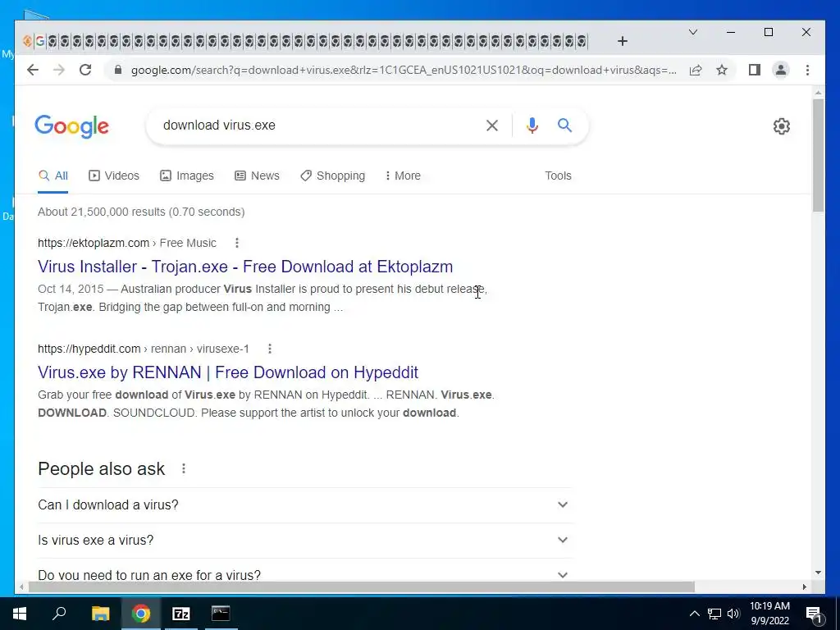Open the search Tools options

(558, 176)
